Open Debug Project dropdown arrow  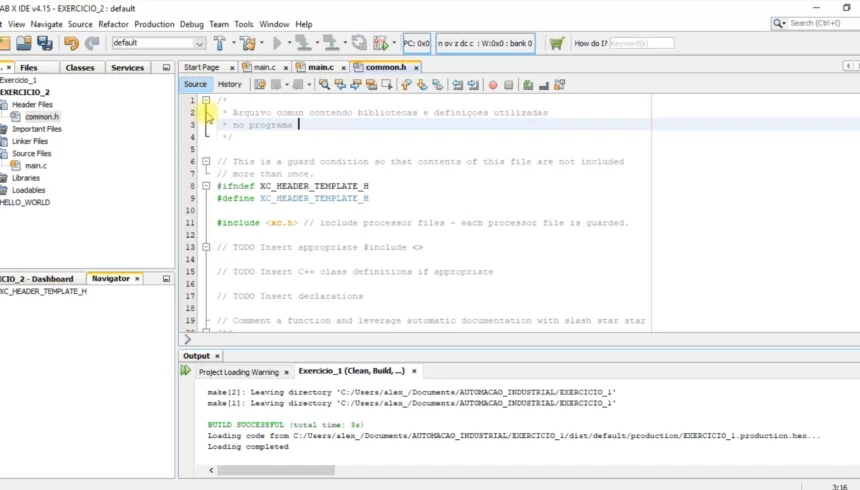point(394,43)
